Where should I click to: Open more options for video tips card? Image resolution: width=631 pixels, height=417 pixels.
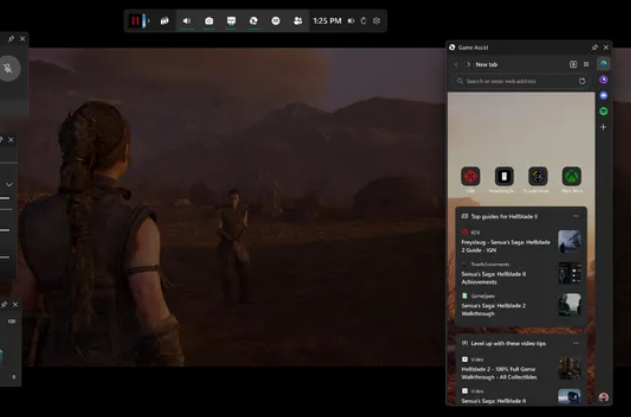pyautogui.click(x=576, y=343)
